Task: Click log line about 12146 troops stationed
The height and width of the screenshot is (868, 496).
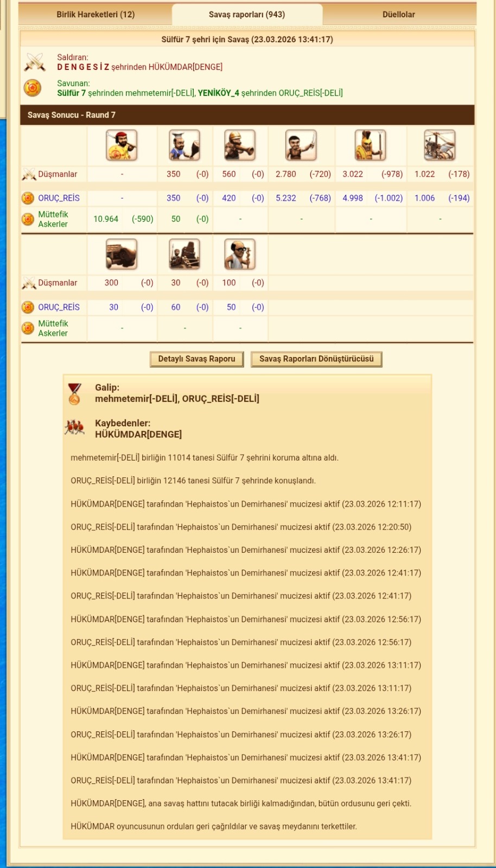Action: pyautogui.click(x=193, y=481)
